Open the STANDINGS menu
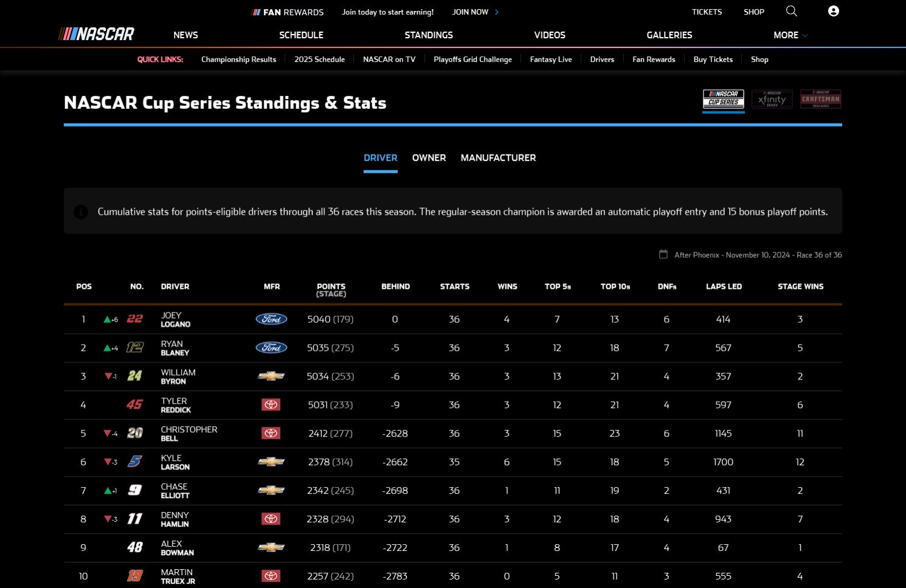This screenshot has width=906, height=588. (429, 35)
